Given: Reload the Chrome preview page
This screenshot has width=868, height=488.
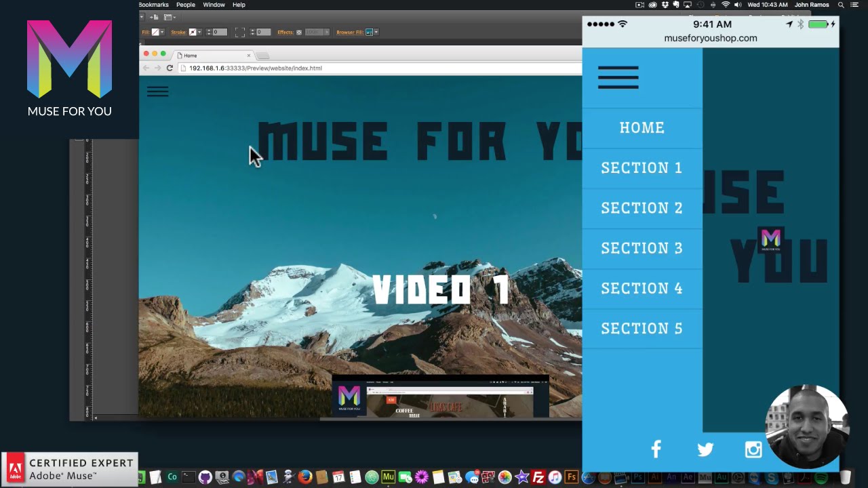Looking at the screenshot, I should [x=170, y=68].
